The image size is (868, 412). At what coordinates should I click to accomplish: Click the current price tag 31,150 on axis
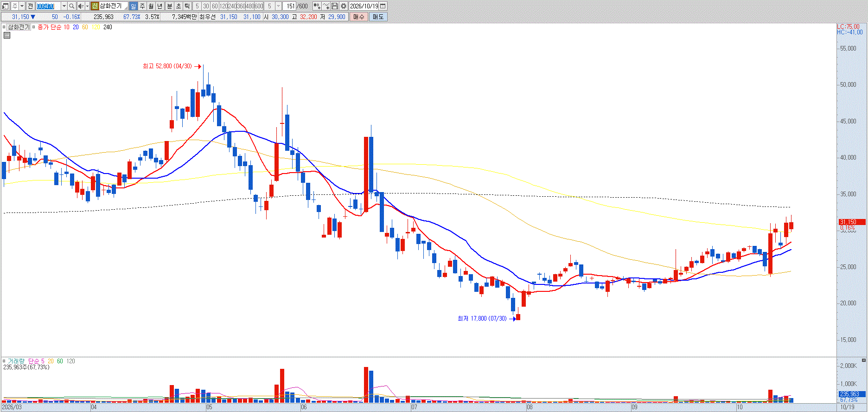852,222
